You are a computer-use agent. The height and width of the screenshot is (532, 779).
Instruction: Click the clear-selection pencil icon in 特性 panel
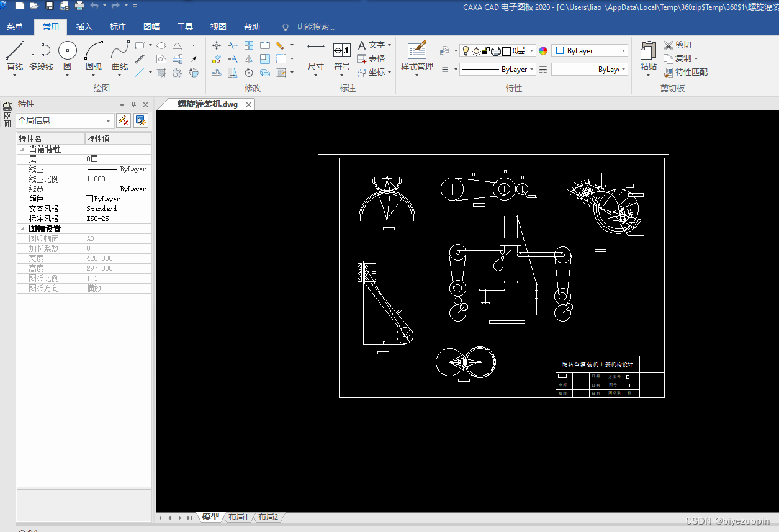pos(124,120)
